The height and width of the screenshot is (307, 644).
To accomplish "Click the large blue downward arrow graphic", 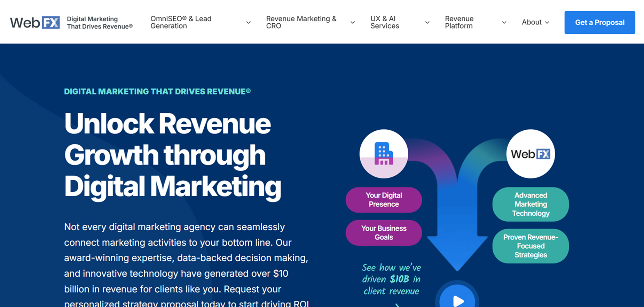I will tap(457, 237).
